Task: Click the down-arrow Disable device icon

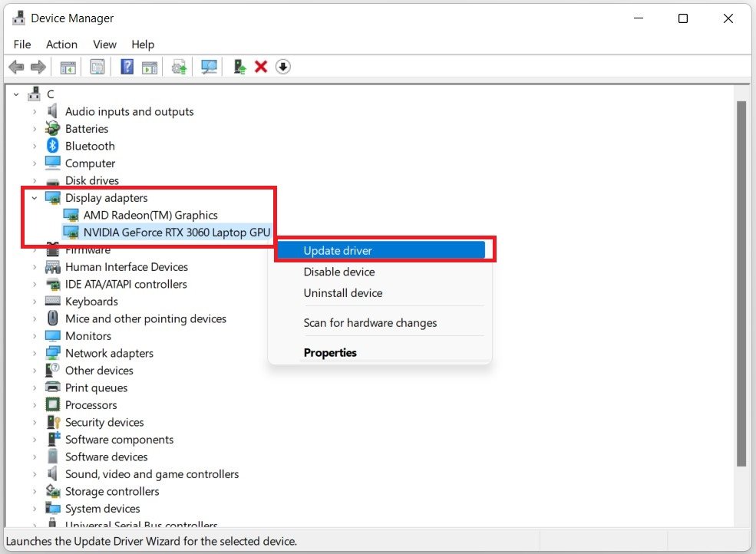Action: 283,67
